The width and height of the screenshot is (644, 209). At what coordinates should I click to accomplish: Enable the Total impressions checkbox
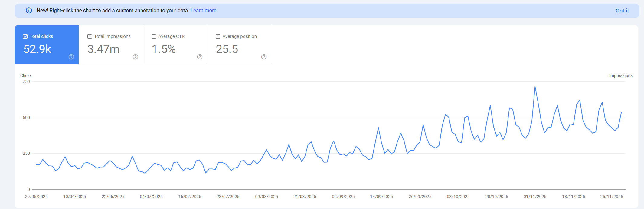click(x=90, y=37)
